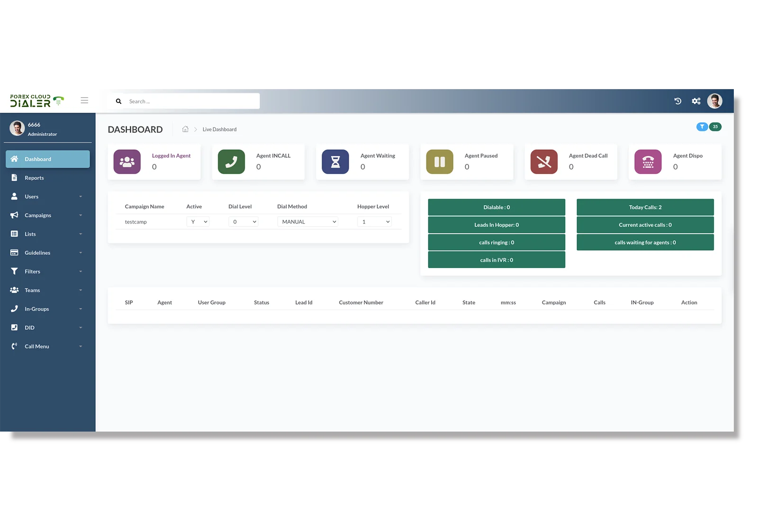Open the Dialable: 0 status panel
The width and height of the screenshot is (758, 532).
coord(496,207)
